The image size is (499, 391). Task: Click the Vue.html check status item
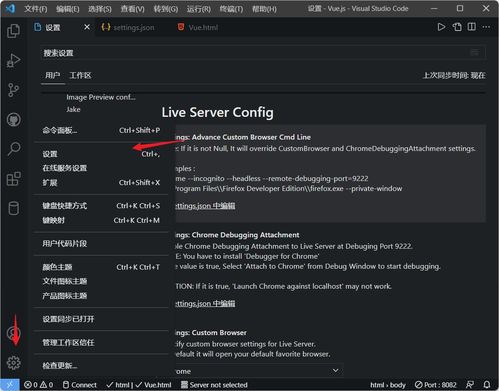(x=154, y=385)
